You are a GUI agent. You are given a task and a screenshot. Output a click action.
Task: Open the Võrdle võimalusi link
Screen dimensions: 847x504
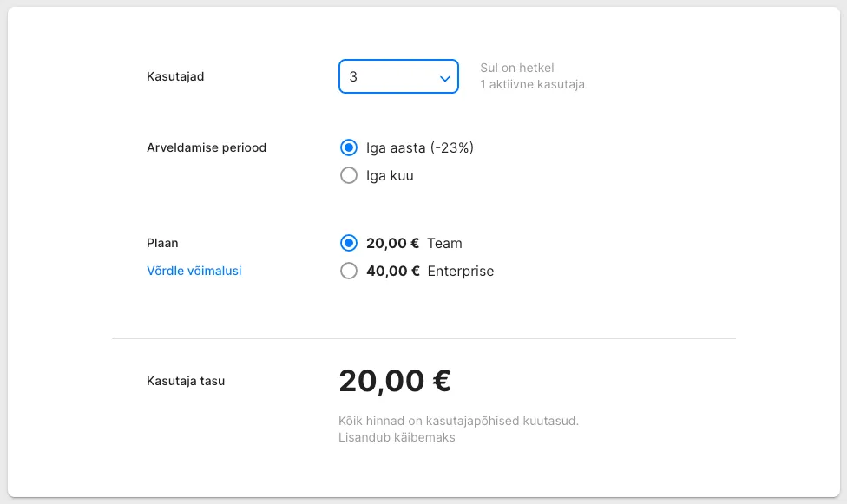click(x=194, y=271)
